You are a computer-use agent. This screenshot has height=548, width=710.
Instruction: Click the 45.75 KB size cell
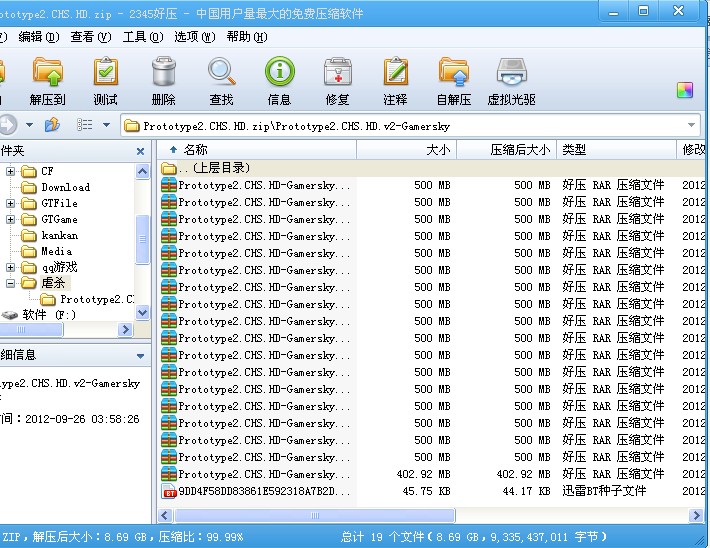(x=426, y=491)
